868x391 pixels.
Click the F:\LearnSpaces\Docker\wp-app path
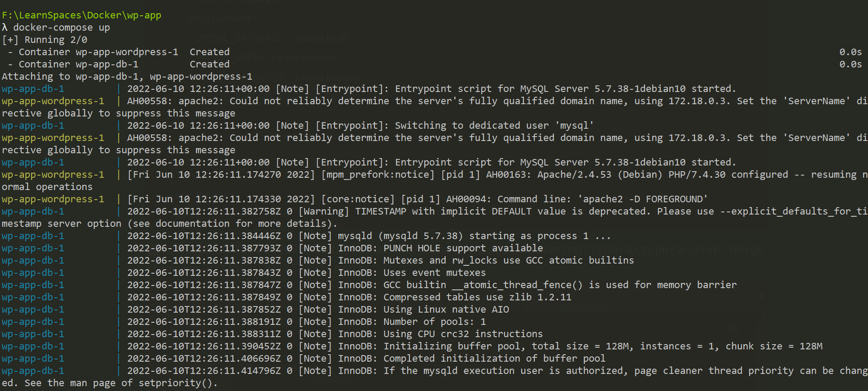tap(82, 15)
